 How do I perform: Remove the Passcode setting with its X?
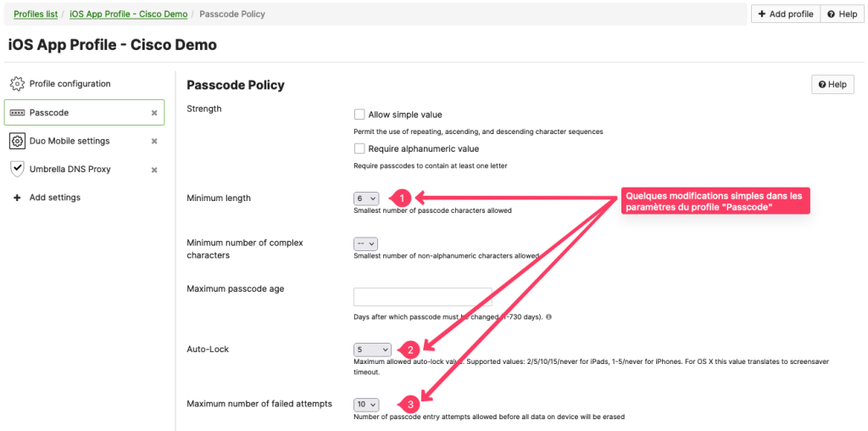tap(154, 113)
